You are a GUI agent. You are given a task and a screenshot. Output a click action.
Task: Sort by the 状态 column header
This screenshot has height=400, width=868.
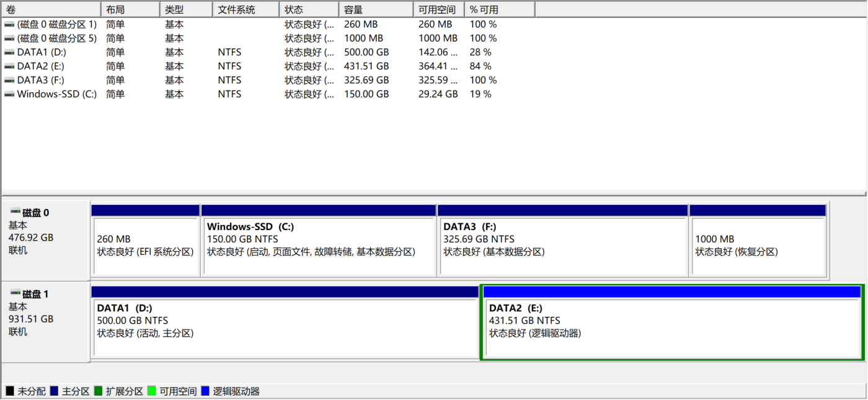(309, 9)
